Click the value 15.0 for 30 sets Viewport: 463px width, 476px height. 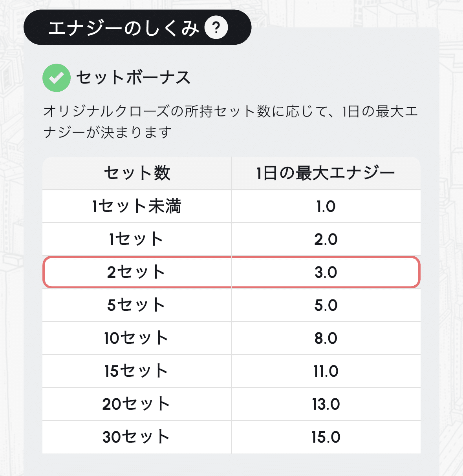point(326,436)
